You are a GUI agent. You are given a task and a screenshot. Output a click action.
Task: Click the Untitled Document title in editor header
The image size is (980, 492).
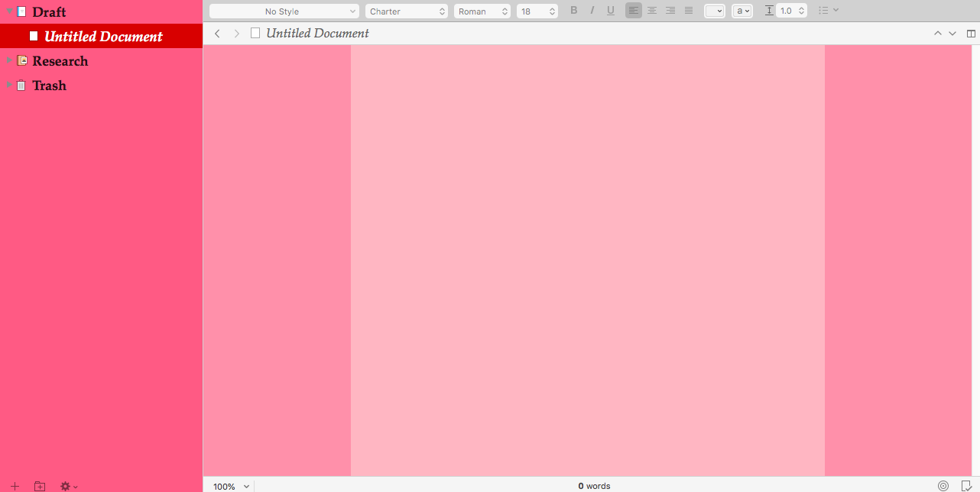point(317,34)
